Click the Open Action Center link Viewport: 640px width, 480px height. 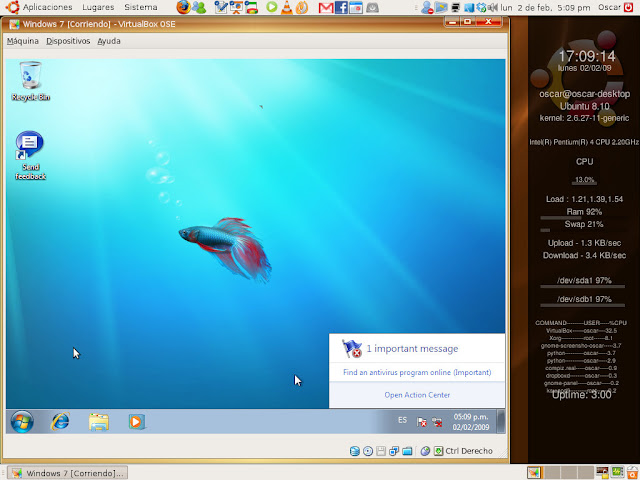click(x=417, y=395)
